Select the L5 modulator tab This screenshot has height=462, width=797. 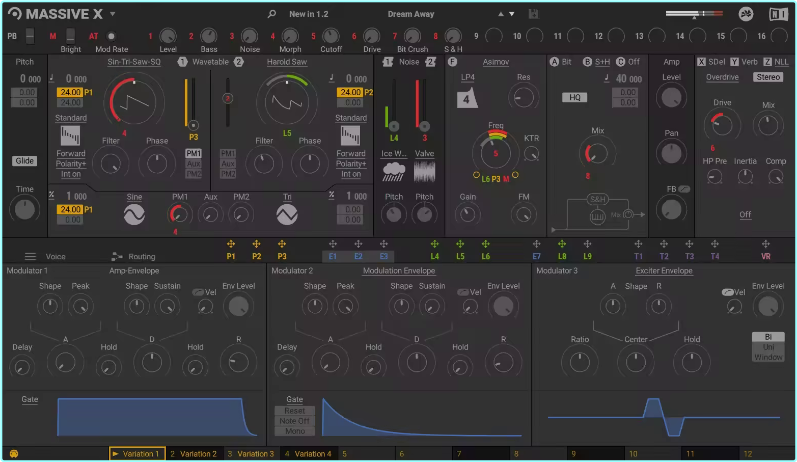click(x=460, y=256)
